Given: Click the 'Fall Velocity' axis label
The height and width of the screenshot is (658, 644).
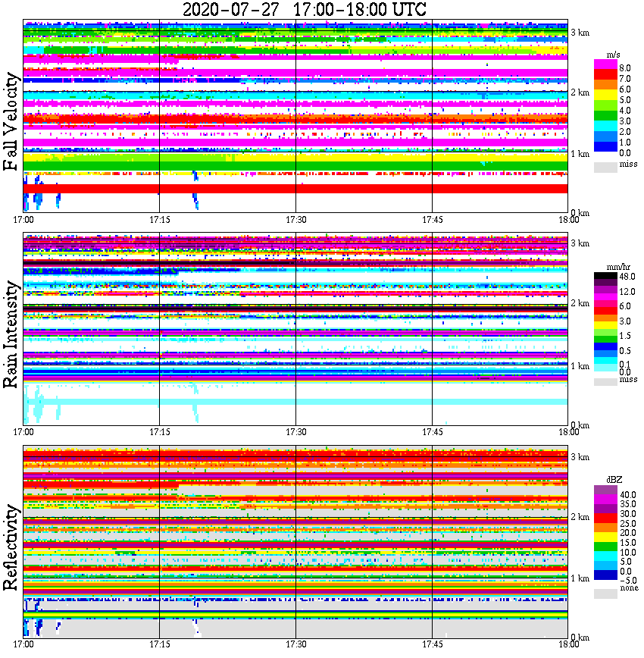Looking at the screenshot, I should (11, 121).
